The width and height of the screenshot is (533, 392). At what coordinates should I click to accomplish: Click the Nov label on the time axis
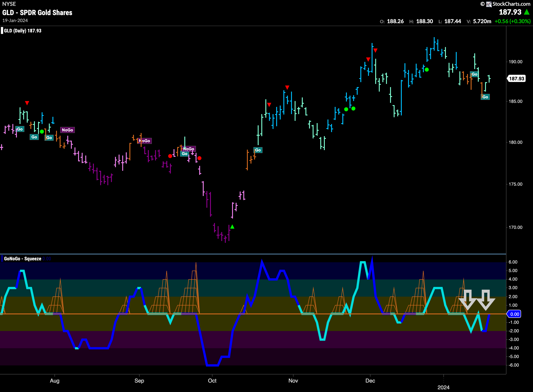[x=293, y=381]
